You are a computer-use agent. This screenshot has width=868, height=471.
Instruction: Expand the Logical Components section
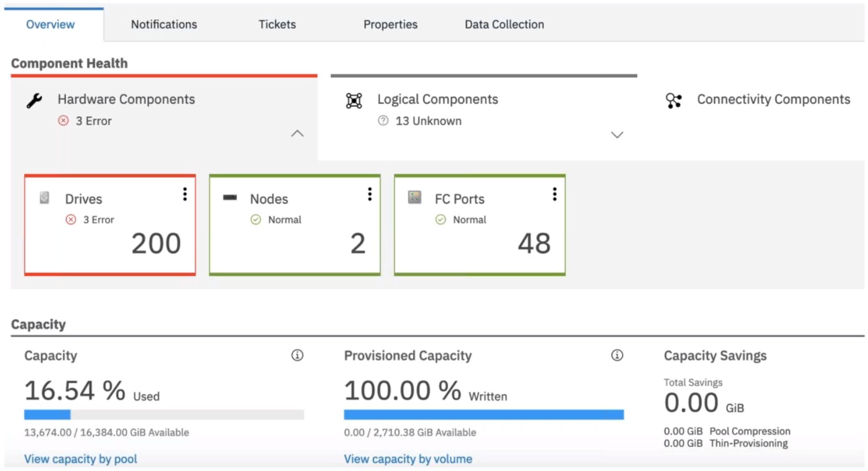[617, 134]
